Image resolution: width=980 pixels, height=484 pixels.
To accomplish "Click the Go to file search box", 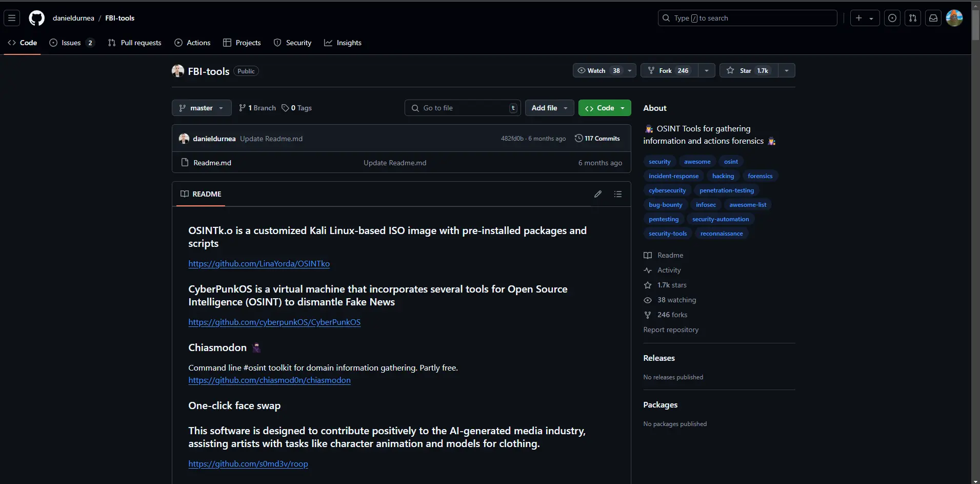I will pos(463,108).
